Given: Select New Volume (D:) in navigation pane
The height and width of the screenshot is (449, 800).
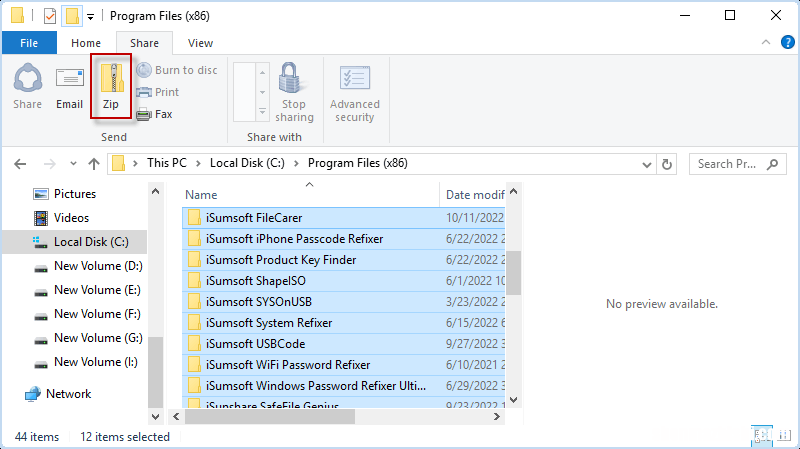Looking at the screenshot, I should point(98,265).
